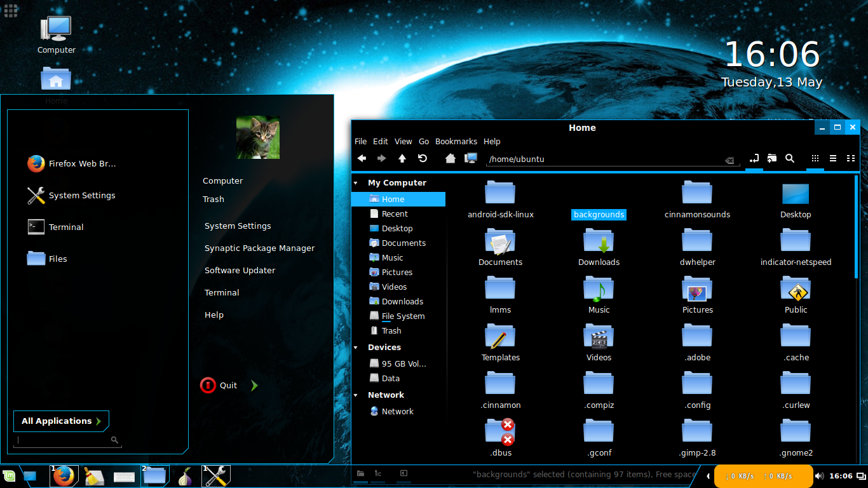868x488 pixels.
Task: Click the All Applications button
Action: tap(61, 421)
